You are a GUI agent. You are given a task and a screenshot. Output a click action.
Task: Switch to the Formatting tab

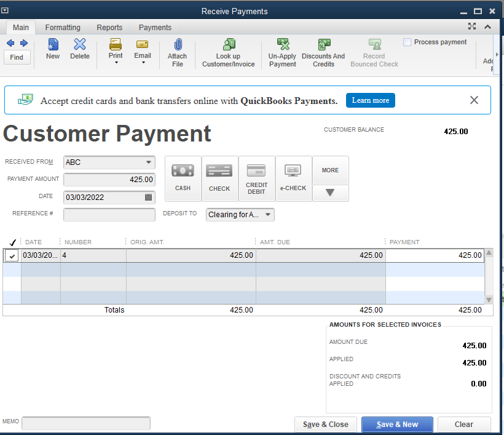click(63, 28)
